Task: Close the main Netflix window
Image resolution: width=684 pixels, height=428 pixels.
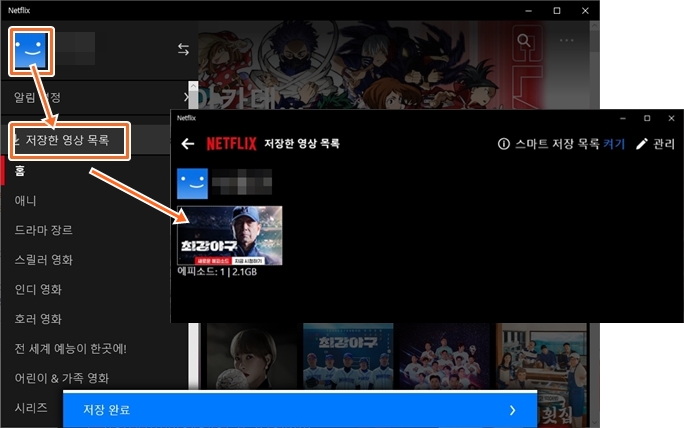Action: tap(585, 10)
